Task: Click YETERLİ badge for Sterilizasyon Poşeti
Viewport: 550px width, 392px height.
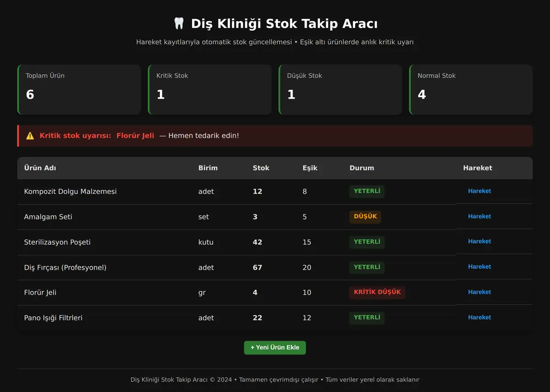Action: (x=367, y=242)
